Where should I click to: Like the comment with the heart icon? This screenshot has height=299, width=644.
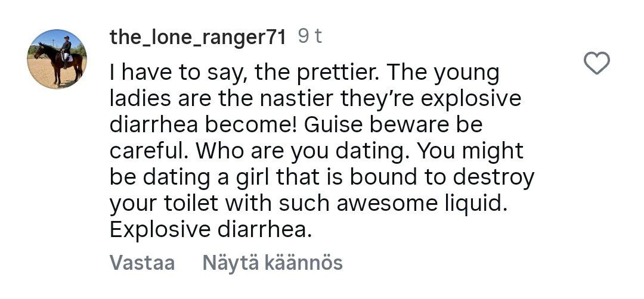(597, 64)
